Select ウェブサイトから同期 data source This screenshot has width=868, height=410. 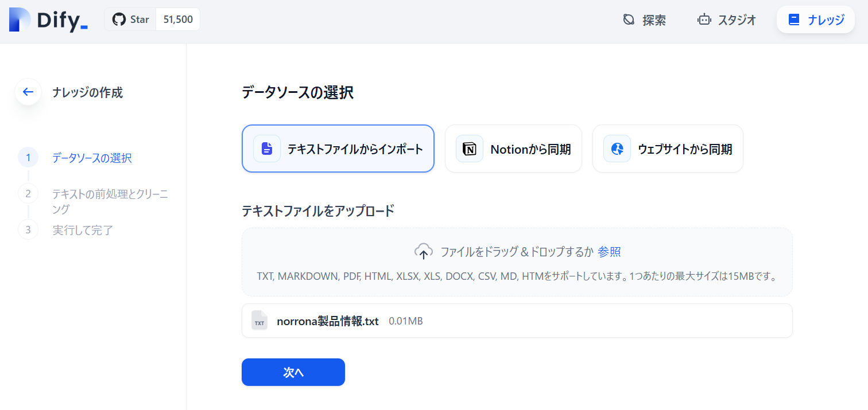pos(668,149)
